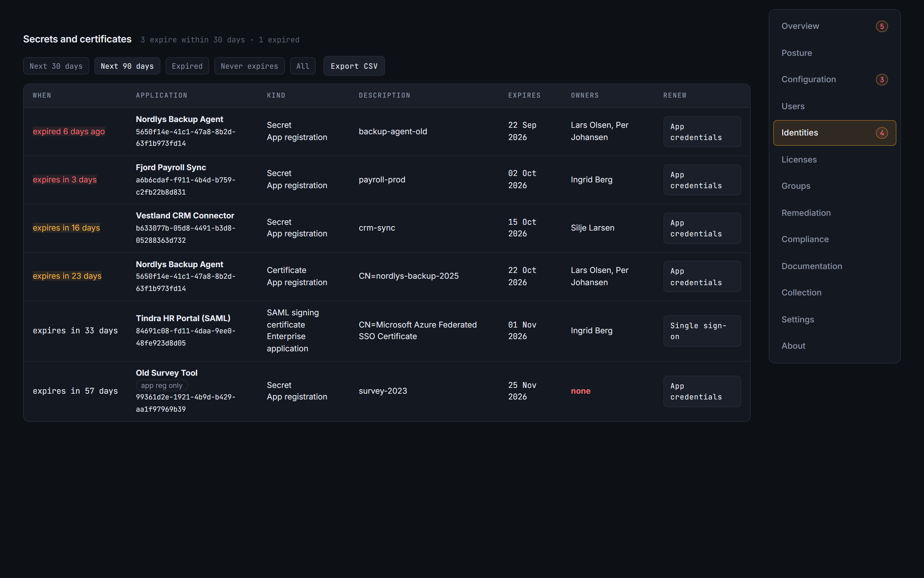Click 'expired 6 days ago' status
Viewport: 924px width, 578px height.
click(x=69, y=132)
